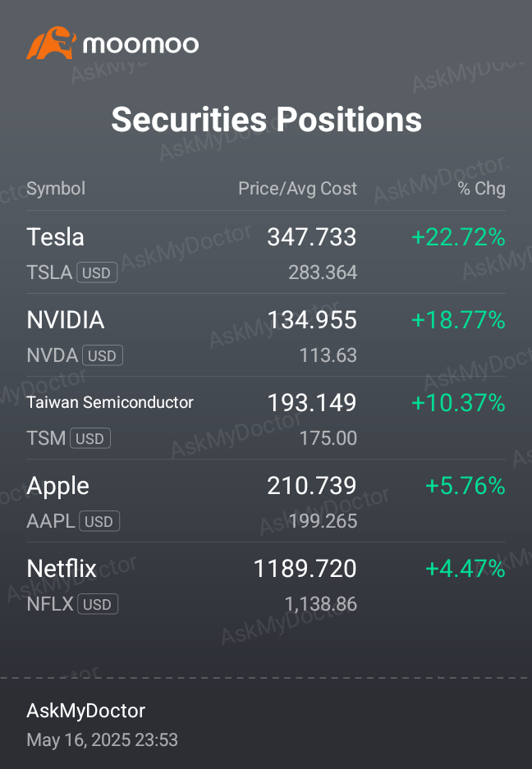Click the USD badge next to NFLX
532x769 pixels.
(x=98, y=604)
